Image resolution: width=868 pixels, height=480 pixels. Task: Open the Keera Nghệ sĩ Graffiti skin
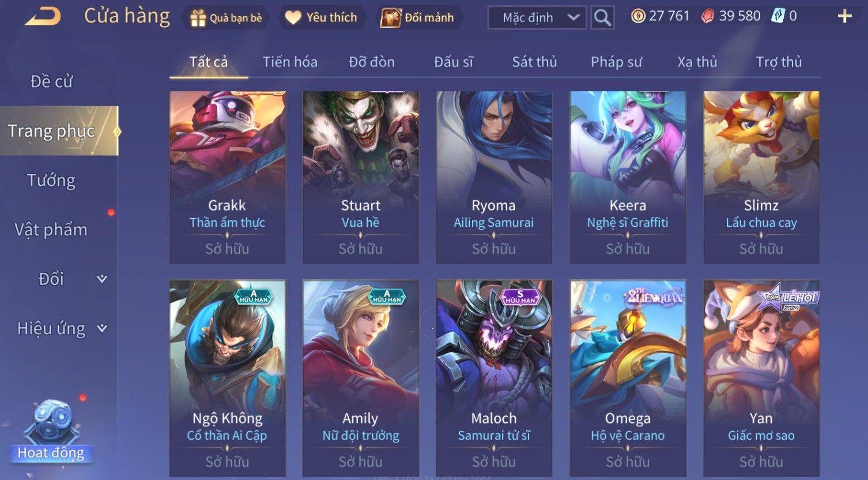pos(628,177)
